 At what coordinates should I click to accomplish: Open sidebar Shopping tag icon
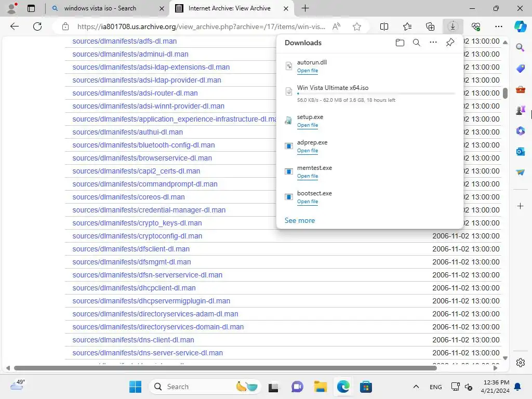click(x=520, y=69)
